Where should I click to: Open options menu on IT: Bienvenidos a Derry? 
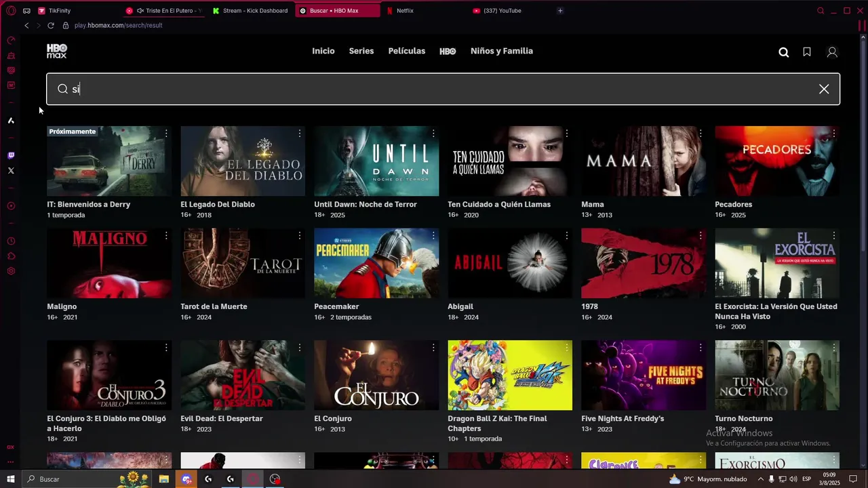click(x=166, y=134)
